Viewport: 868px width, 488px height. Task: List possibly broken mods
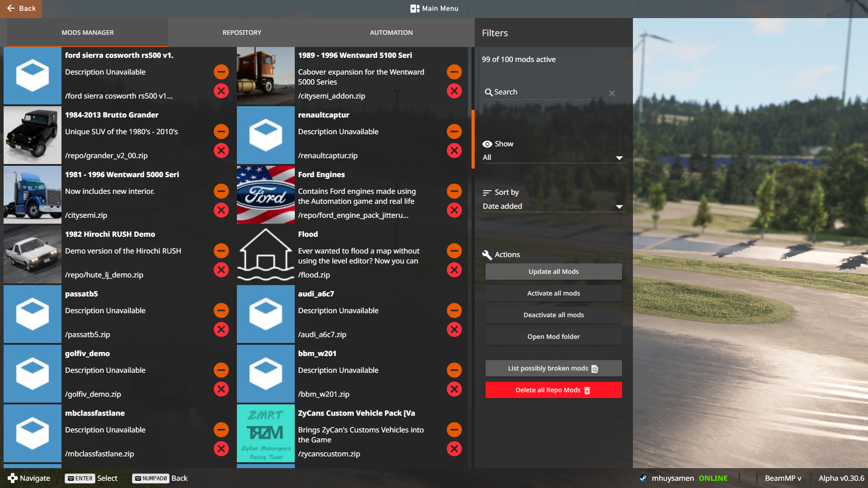[x=553, y=368]
